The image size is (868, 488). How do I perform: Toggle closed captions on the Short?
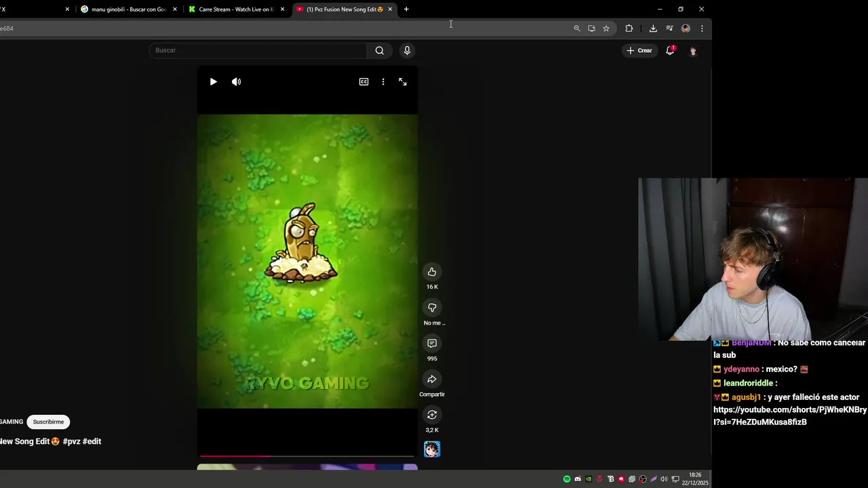tap(363, 81)
